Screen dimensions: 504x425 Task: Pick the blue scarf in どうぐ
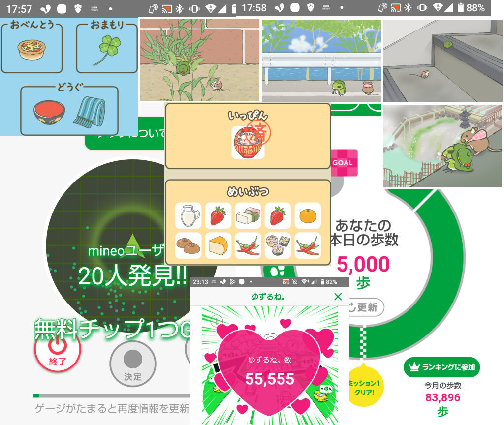pos(90,112)
